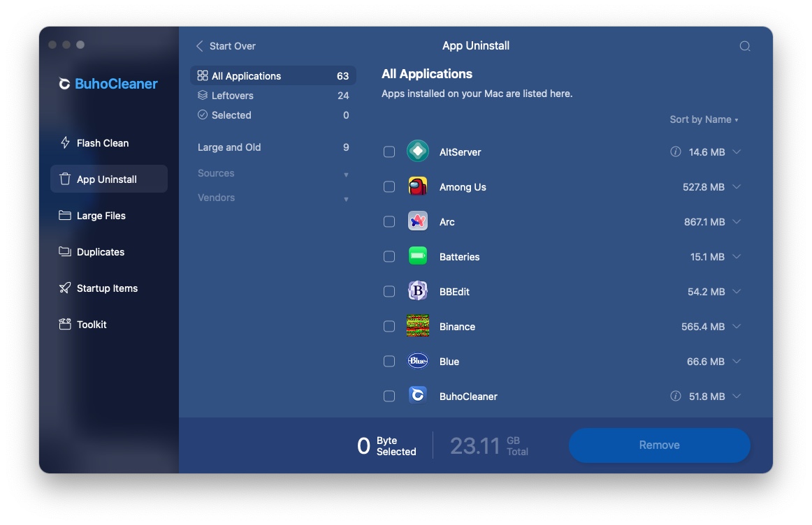The image size is (812, 525).
Task: Click the 23.11 GB Total value
Action: pyautogui.click(x=489, y=446)
